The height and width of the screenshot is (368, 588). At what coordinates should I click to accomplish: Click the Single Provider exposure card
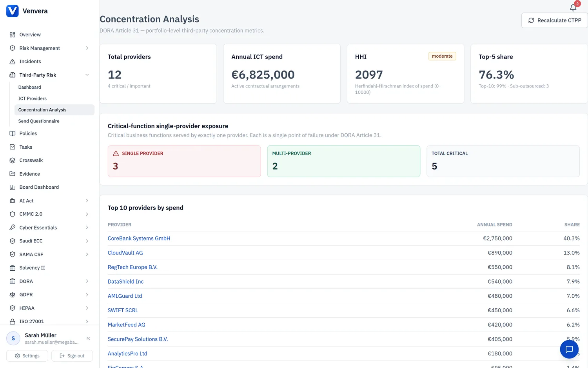(184, 161)
